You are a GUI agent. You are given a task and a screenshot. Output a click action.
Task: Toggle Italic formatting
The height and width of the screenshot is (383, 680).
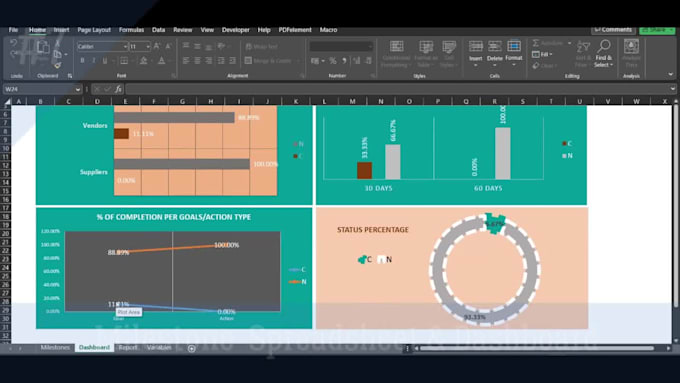point(93,61)
